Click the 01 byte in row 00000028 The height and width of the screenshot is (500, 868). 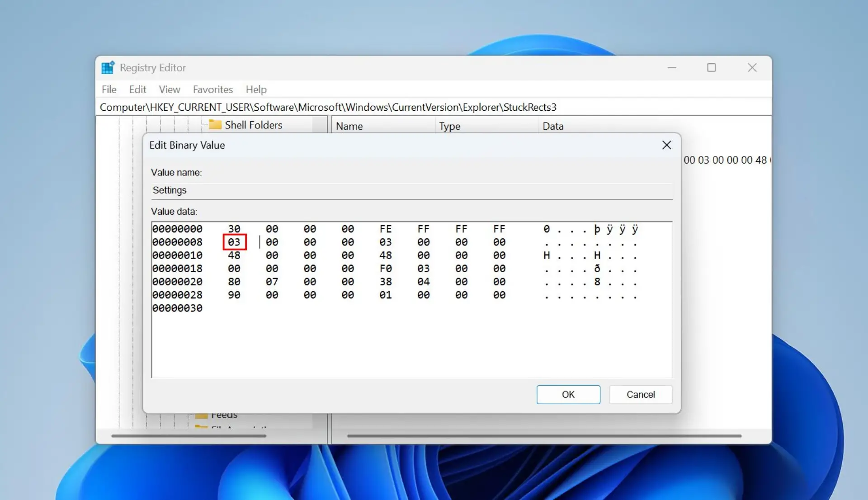pos(386,295)
